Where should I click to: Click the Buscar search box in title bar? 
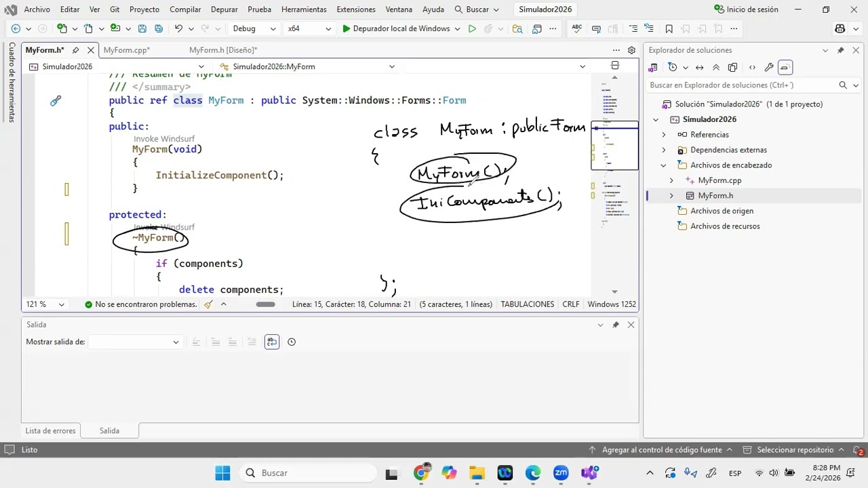pos(477,9)
